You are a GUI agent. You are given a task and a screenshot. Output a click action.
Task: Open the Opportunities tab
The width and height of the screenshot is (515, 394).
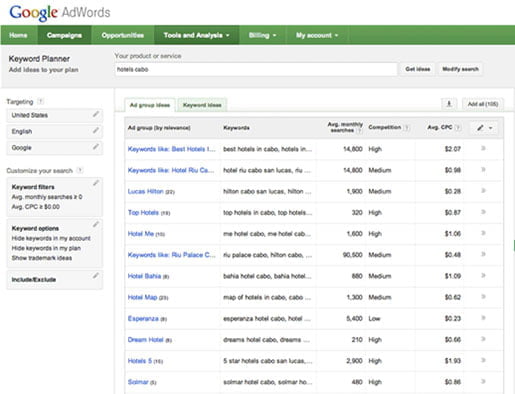coord(123,35)
